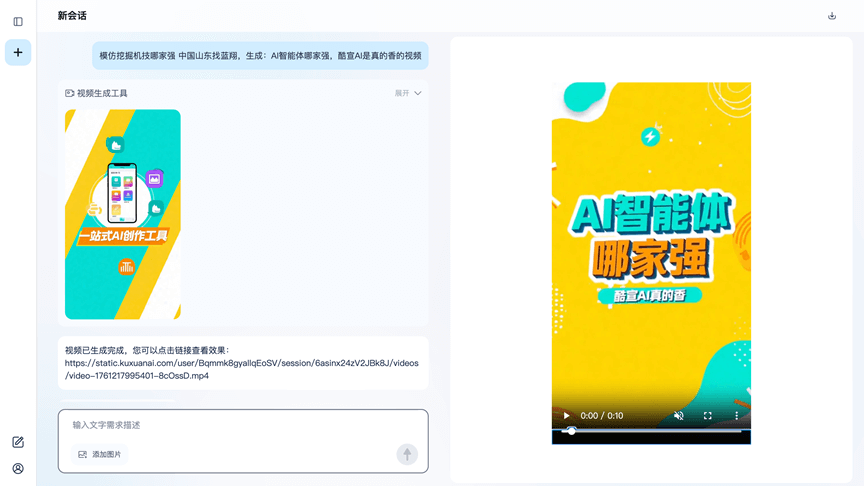Start a new chat with plus button
The image size is (864, 486).
(x=18, y=52)
